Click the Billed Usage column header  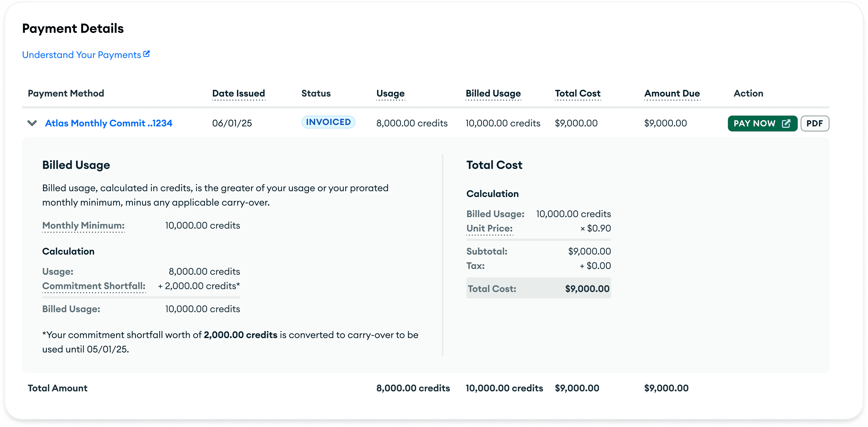[493, 93]
